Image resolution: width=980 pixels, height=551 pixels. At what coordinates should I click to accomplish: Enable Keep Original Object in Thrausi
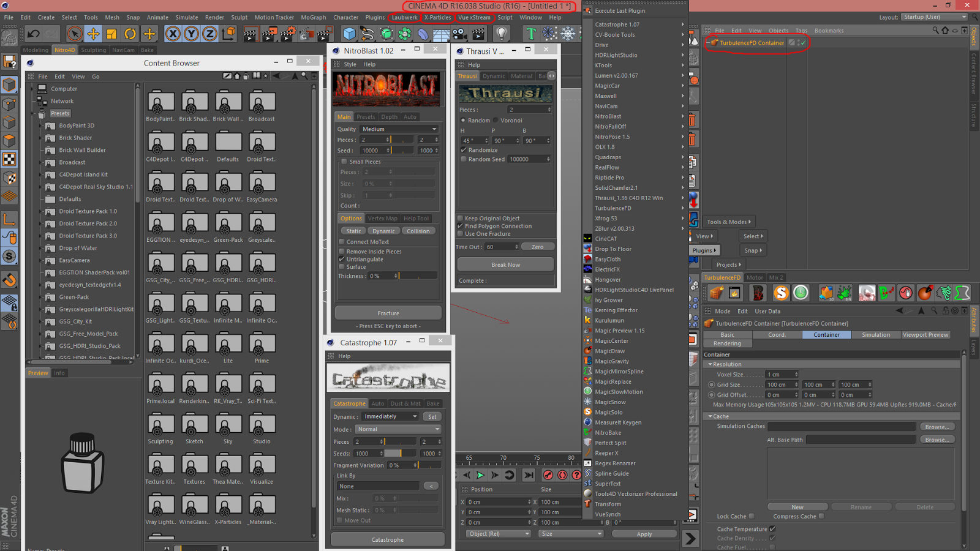point(460,218)
